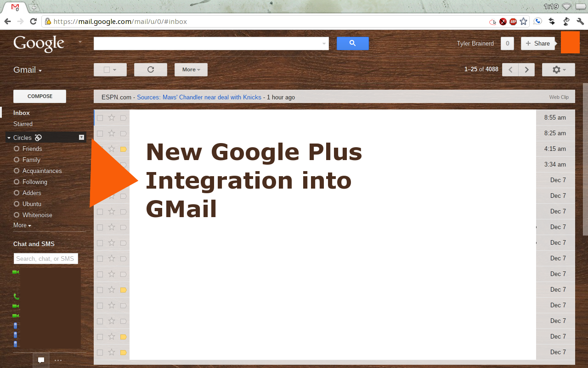Refresh the Gmail inbox
Viewport: 588px width, 368px height.
coord(151,69)
